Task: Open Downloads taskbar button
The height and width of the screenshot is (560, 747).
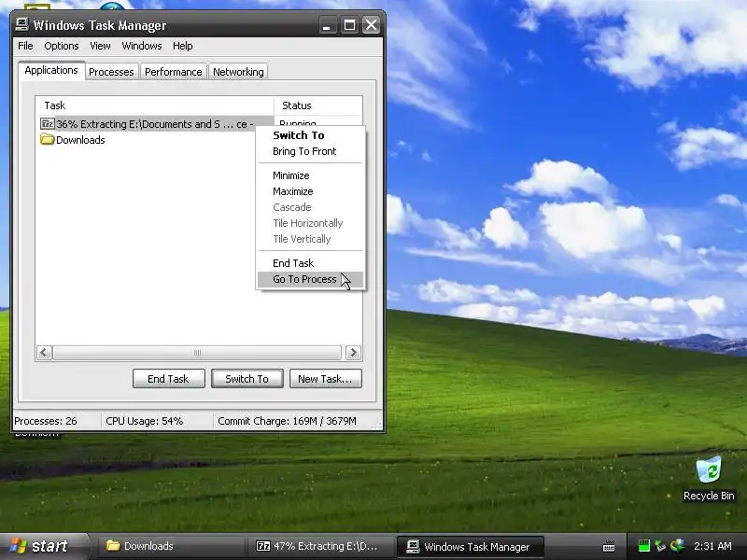Action: (x=172, y=546)
